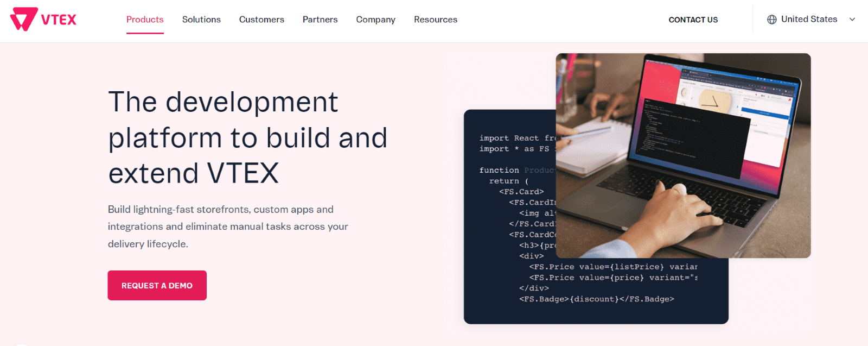Click the VTEX logo
The image size is (868, 346).
click(43, 20)
